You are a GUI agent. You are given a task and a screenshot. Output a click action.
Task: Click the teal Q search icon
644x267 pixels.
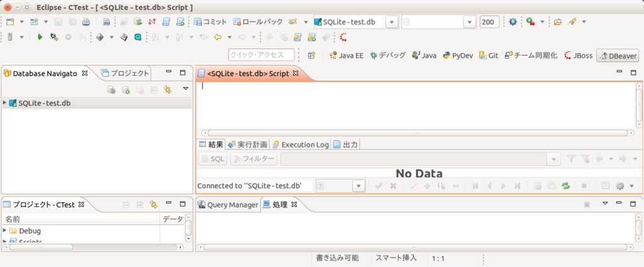click(138, 37)
